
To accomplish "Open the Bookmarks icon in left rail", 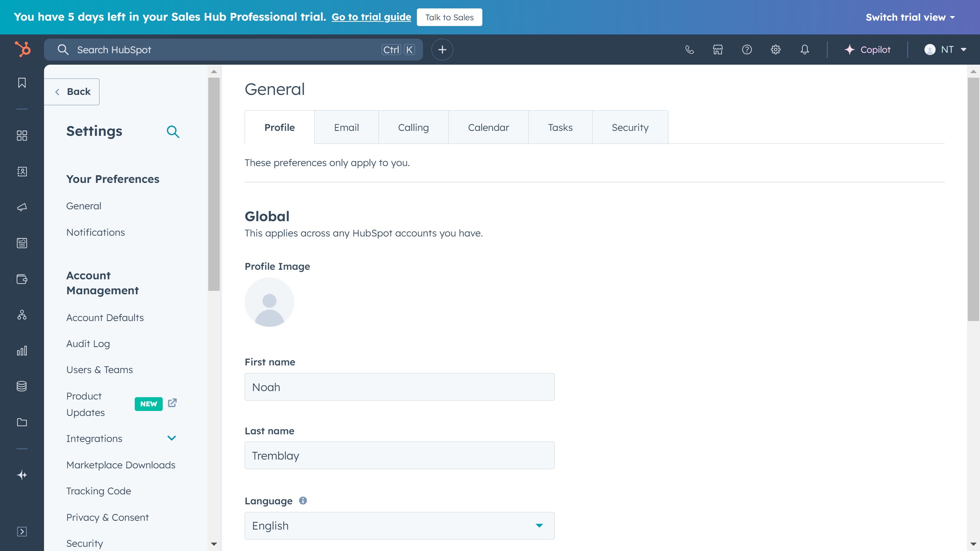I will tap(22, 83).
